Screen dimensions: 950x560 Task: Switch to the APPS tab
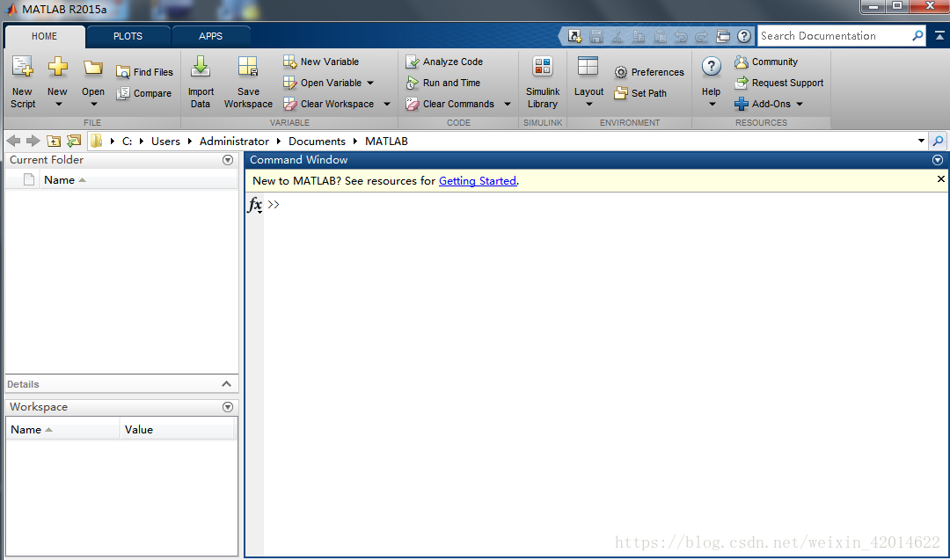211,36
